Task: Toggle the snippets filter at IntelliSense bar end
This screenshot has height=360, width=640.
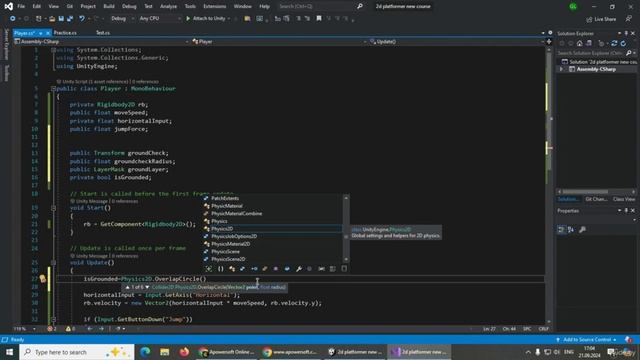Action: [344, 269]
